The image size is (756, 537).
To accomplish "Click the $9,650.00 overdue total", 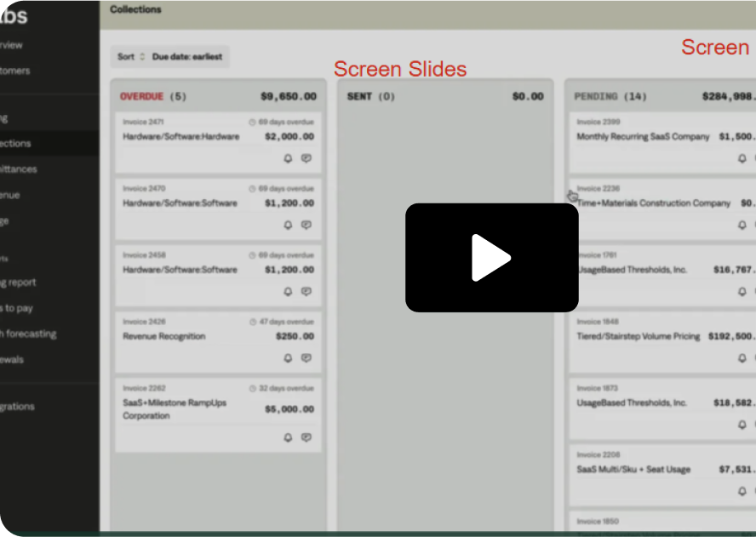I will pyautogui.click(x=289, y=96).
